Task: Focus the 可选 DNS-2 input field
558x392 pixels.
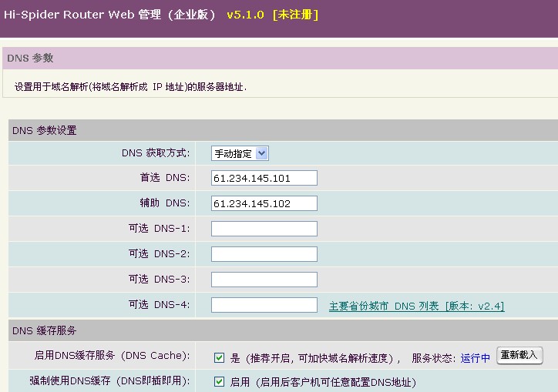Action: [x=264, y=254]
